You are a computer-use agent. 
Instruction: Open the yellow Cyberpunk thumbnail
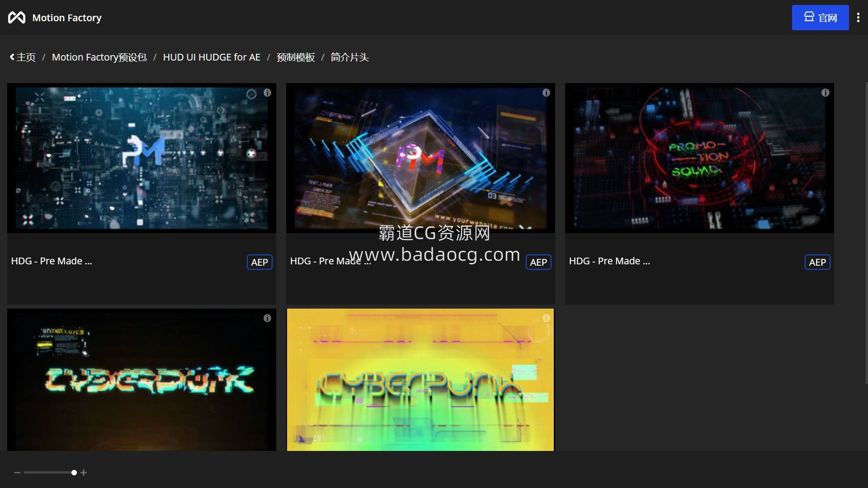[420, 380]
